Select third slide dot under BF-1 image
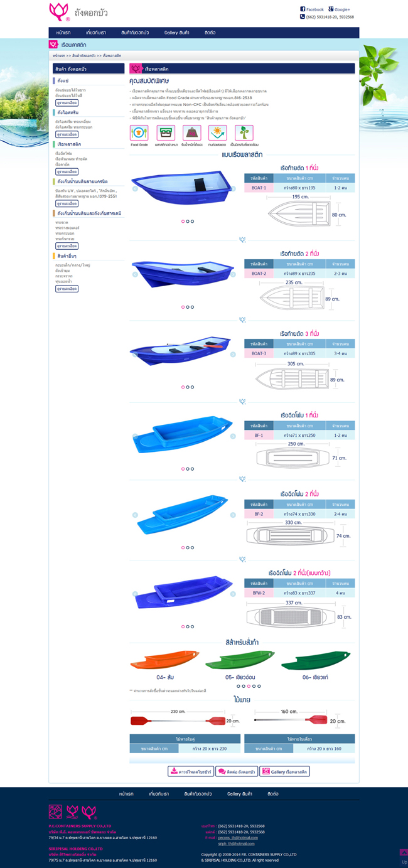 pos(192,469)
